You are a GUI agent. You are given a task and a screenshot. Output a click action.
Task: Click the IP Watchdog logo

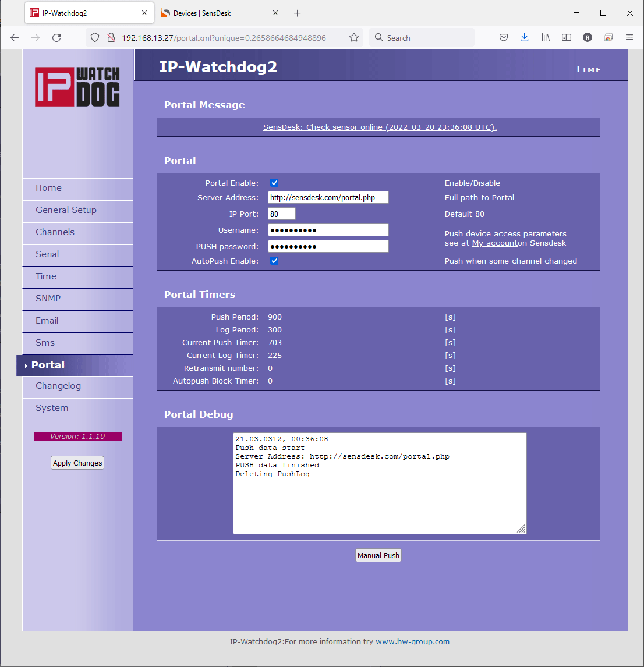point(77,86)
